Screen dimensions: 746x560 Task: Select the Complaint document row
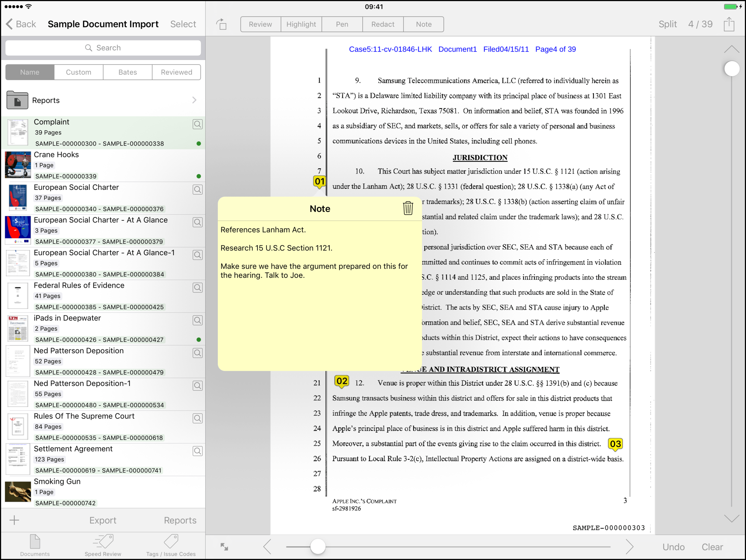(103, 133)
